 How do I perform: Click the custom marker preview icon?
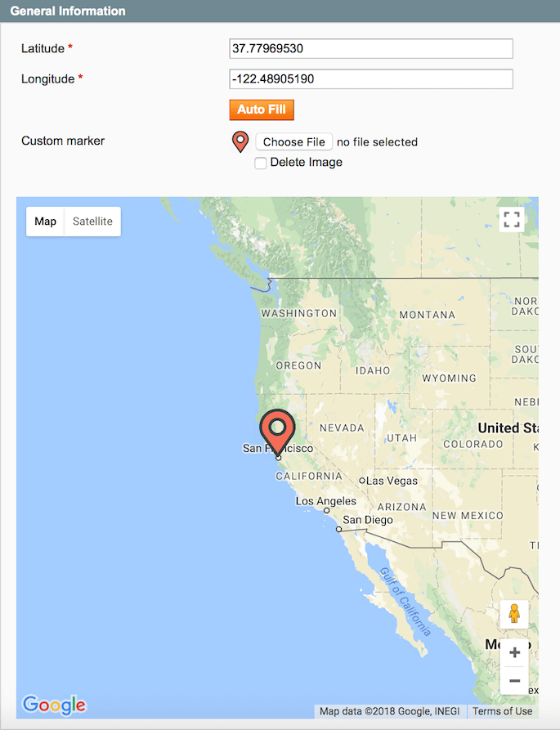pos(240,141)
